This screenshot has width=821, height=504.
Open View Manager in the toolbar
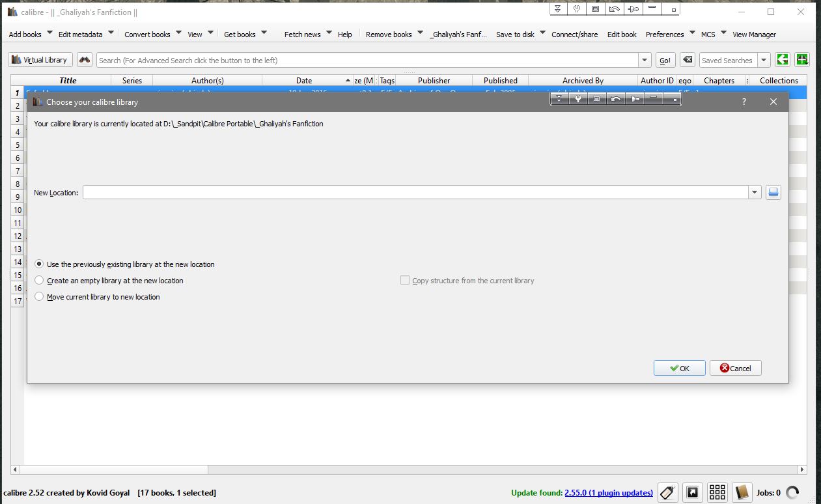point(754,35)
